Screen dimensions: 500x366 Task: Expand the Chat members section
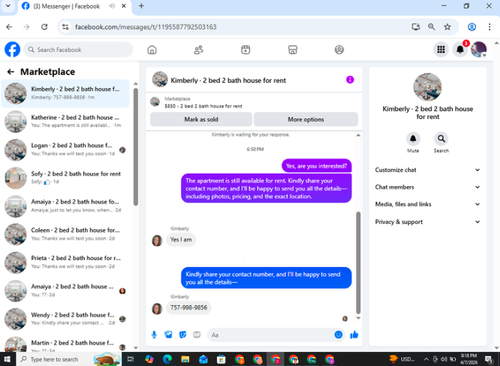click(428, 187)
